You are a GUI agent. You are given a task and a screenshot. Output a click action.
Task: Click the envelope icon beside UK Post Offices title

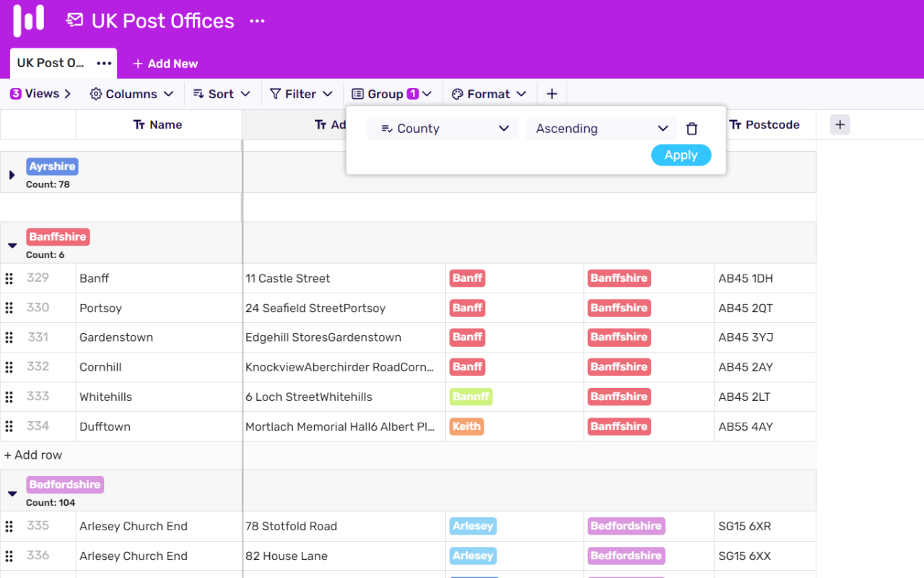pos(73,21)
